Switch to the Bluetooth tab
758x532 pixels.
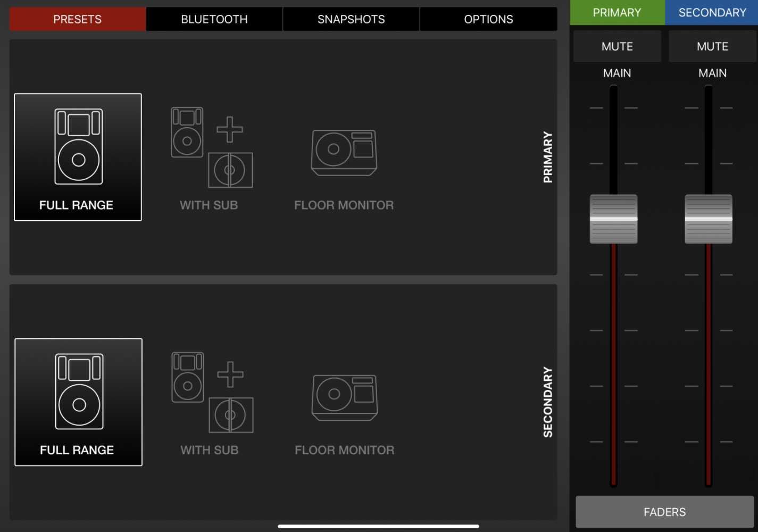pyautogui.click(x=214, y=19)
